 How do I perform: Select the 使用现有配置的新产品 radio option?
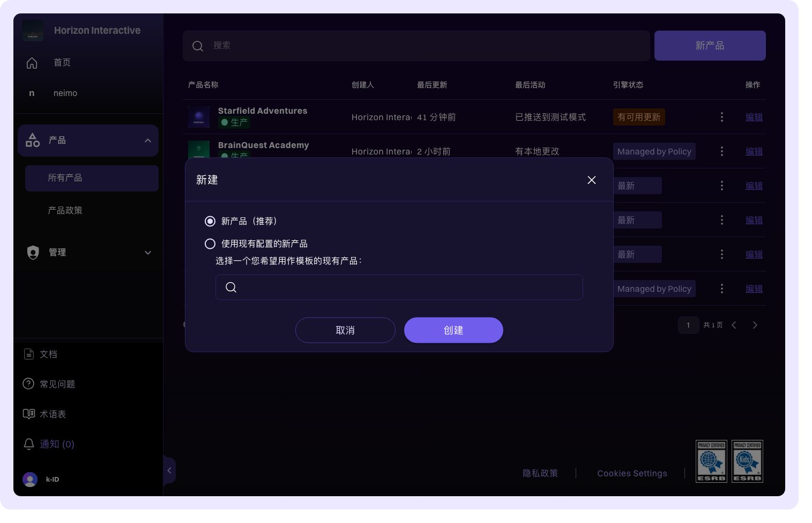(210, 244)
